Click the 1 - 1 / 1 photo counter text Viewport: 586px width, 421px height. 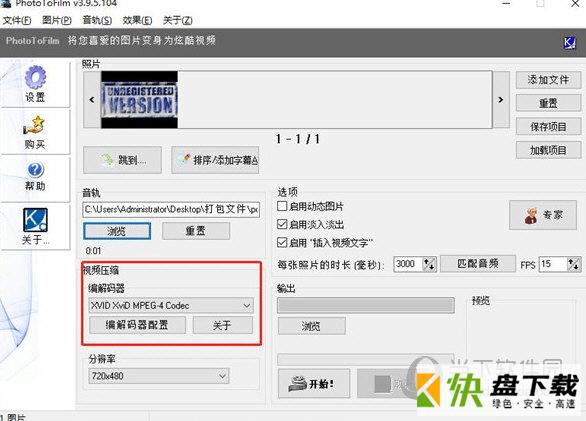[298, 139]
